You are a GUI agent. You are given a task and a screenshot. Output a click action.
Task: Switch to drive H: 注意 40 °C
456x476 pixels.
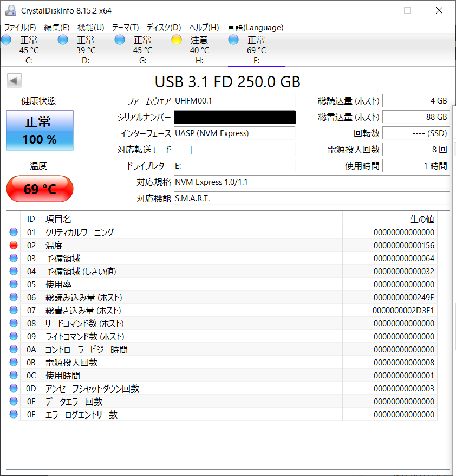(x=199, y=50)
